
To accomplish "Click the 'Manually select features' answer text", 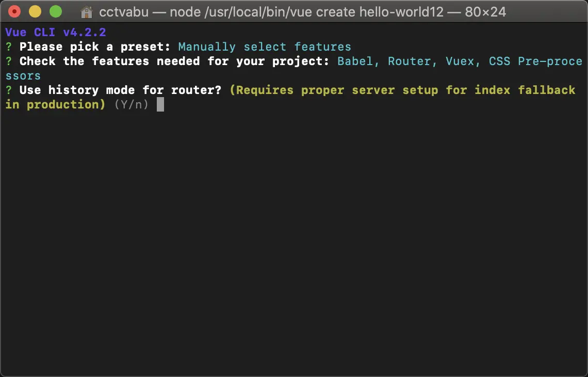I will click(265, 47).
